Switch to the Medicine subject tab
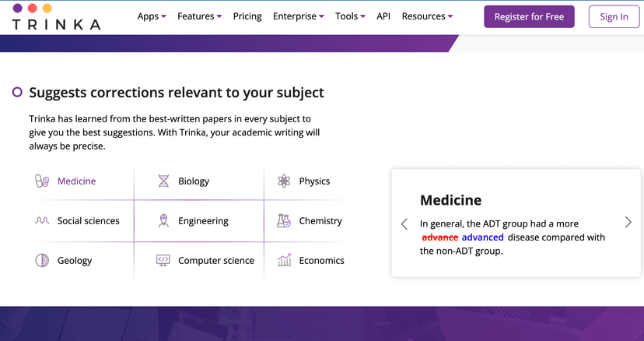644x341 pixels. [x=76, y=181]
